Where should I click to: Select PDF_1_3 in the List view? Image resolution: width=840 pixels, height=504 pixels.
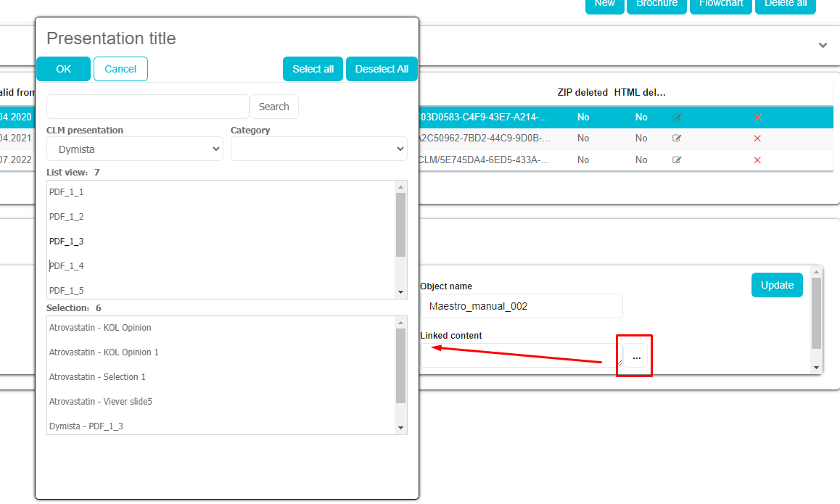tap(67, 241)
